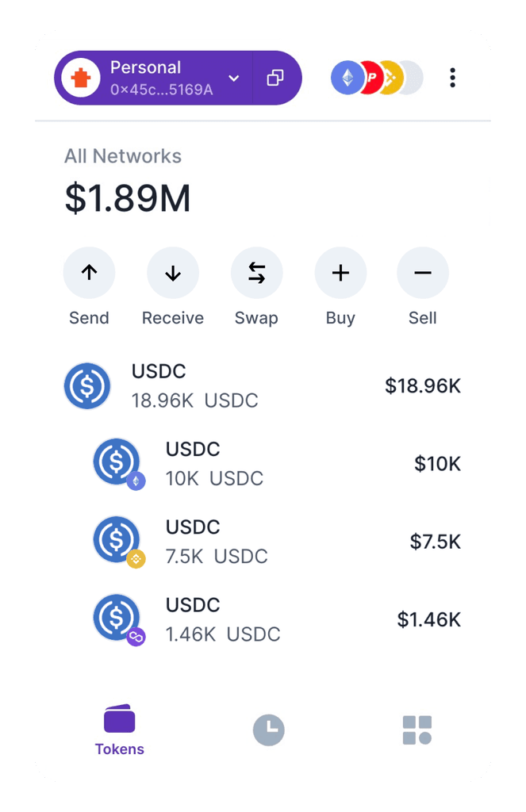Viewport: 526px width, 812px height.
Task: Select the Polygon network icon
Action: click(x=369, y=78)
